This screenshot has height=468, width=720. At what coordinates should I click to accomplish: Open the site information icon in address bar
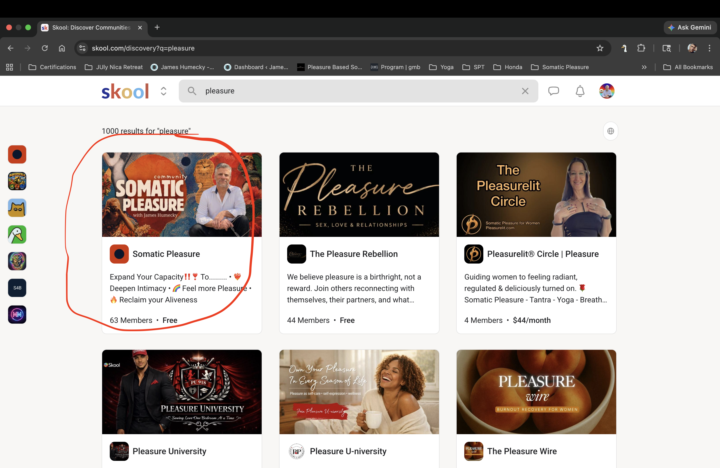point(82,48)
